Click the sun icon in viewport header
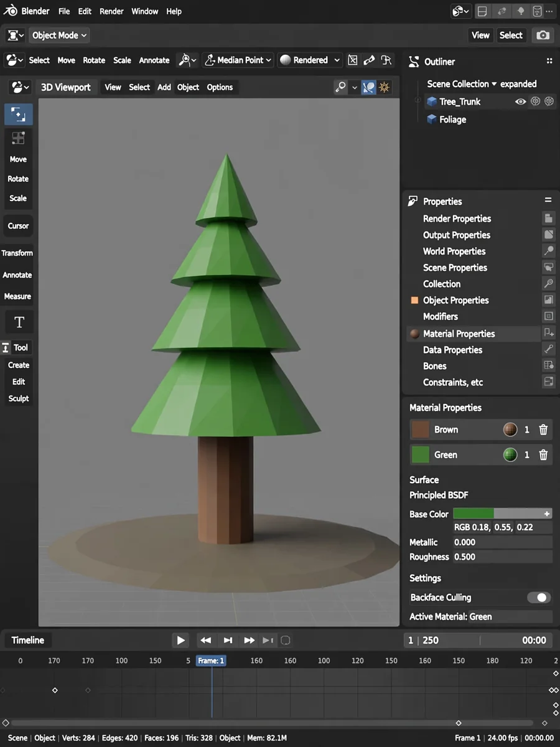 [385, 87]
